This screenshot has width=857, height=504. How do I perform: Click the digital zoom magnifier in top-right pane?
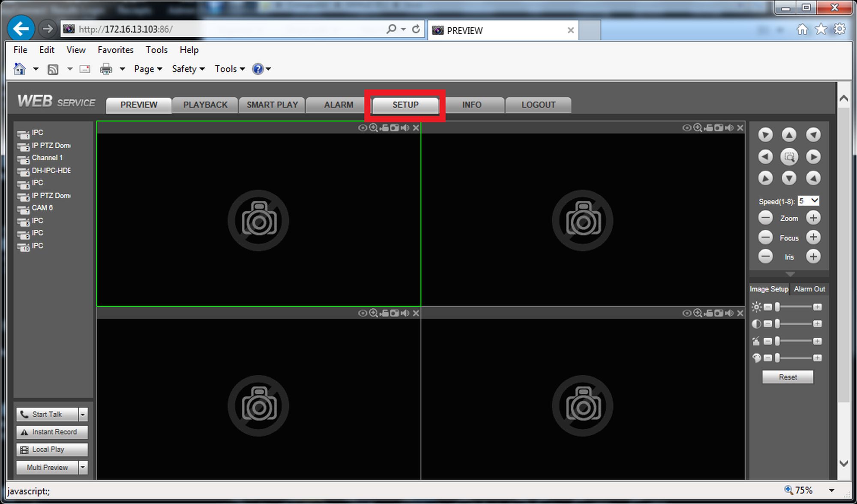pos(698,128)
